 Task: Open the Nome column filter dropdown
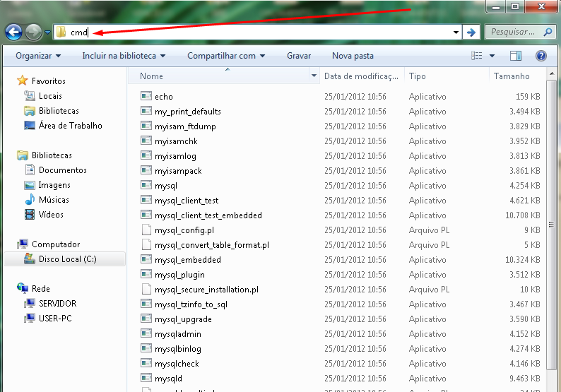tap(314, 76)
